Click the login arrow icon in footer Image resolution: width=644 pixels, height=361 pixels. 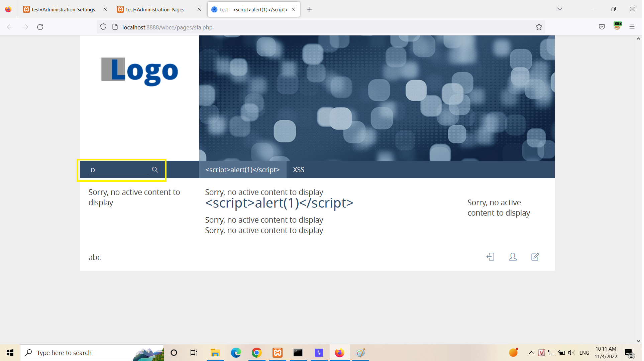coord(490,257)
